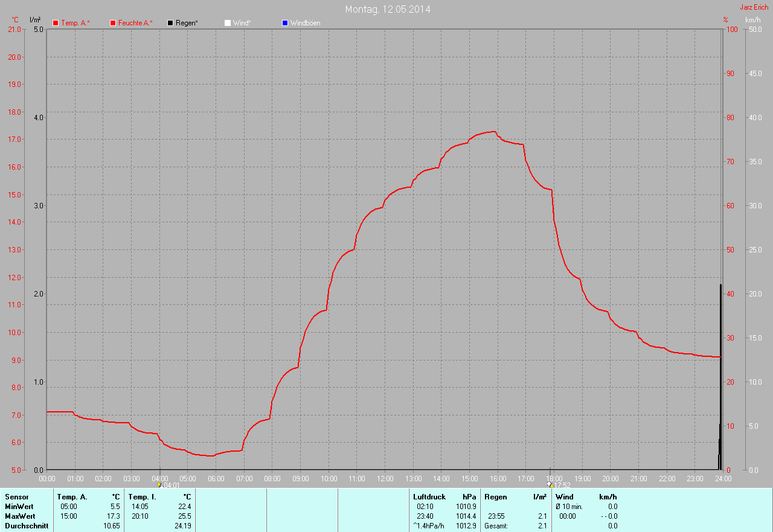Screen dimensions: 773x532
Task: Click the sunrise marker icon at 04:01
Action: tap(159, 484)
